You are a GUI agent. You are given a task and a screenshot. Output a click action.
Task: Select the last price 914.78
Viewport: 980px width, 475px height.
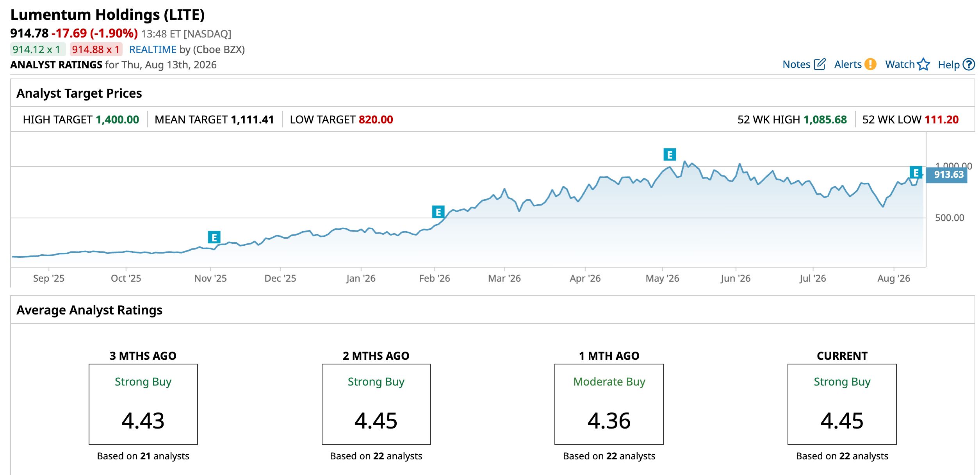coord(29,34)
